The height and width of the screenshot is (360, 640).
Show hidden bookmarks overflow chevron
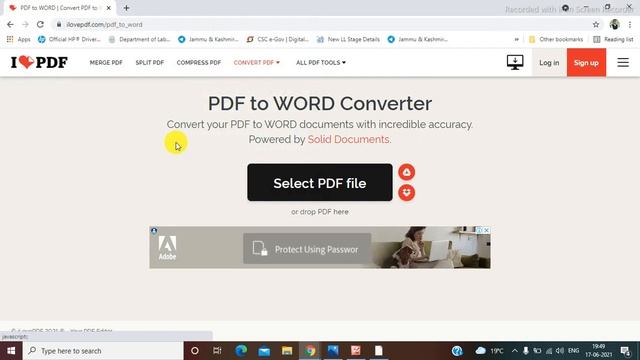click(517, 39)
